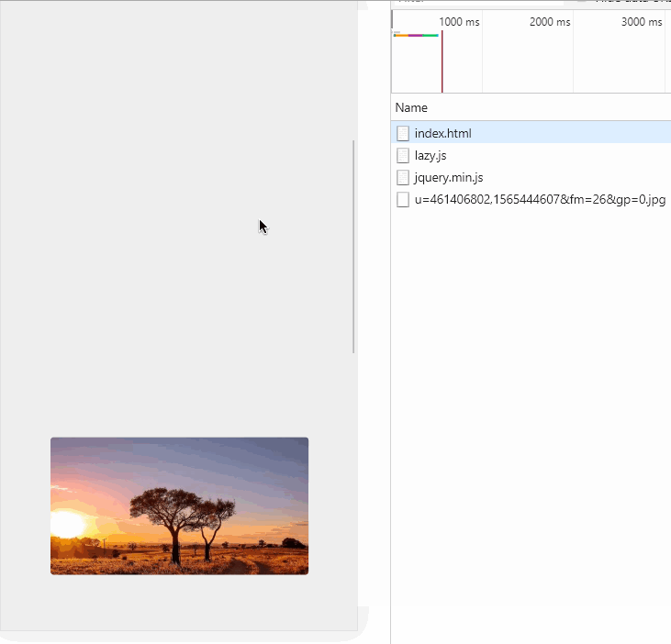Click the sunset savanna tree image

[x=179, y=505]
